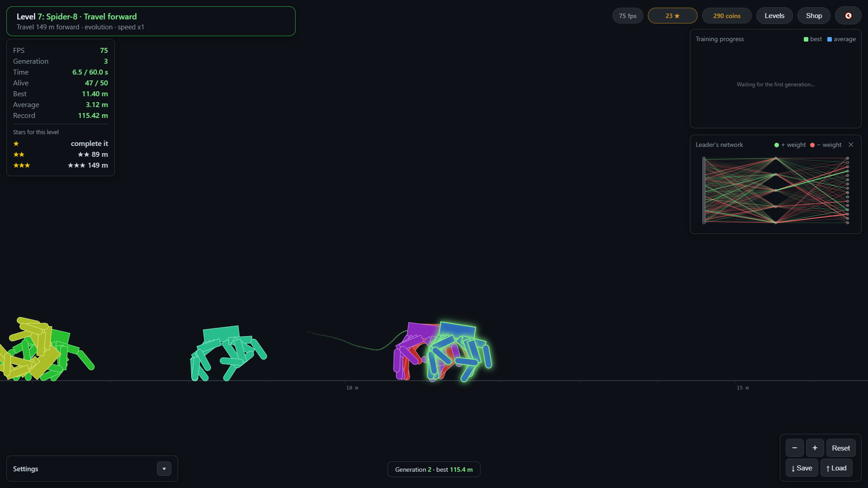The height and width of the screenshot is (488, 868).
Task: Click the 15 m distance marker
Action: (x=742, y=388)
